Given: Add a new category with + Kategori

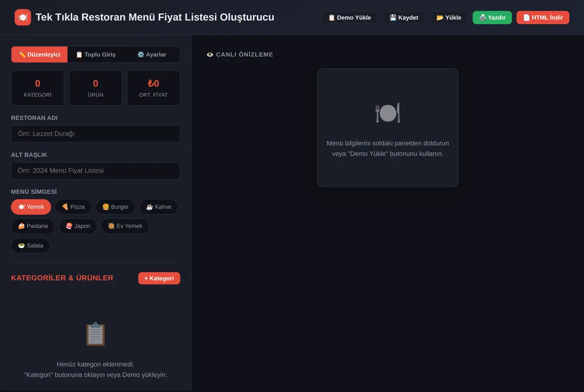Looking at the screenshot, I should (159, 278).
